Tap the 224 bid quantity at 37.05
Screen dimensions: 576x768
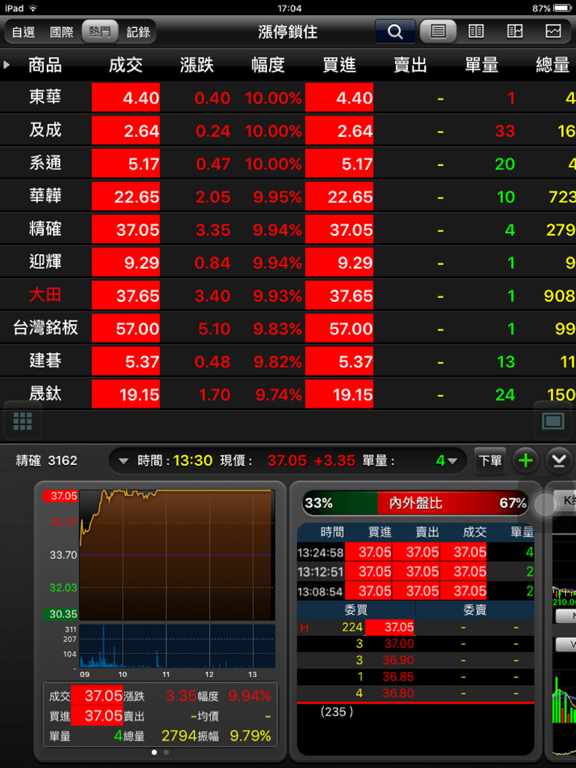(x=352, y=627)
